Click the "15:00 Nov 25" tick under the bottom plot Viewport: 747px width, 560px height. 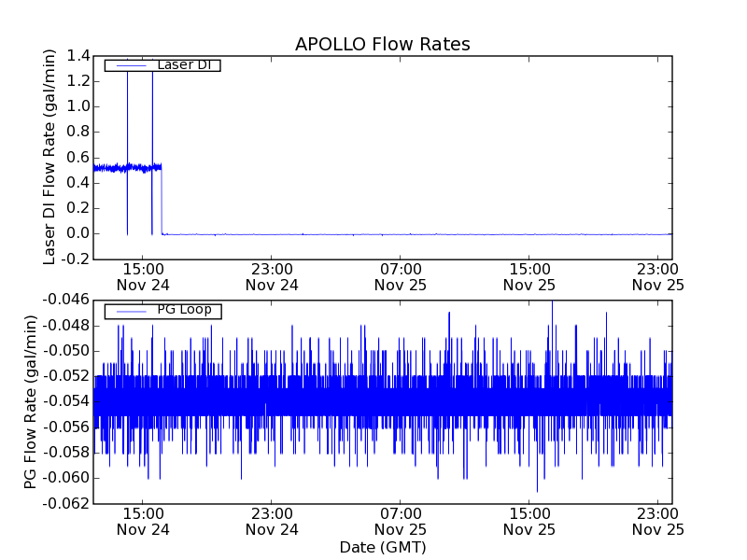coord(529,521)
